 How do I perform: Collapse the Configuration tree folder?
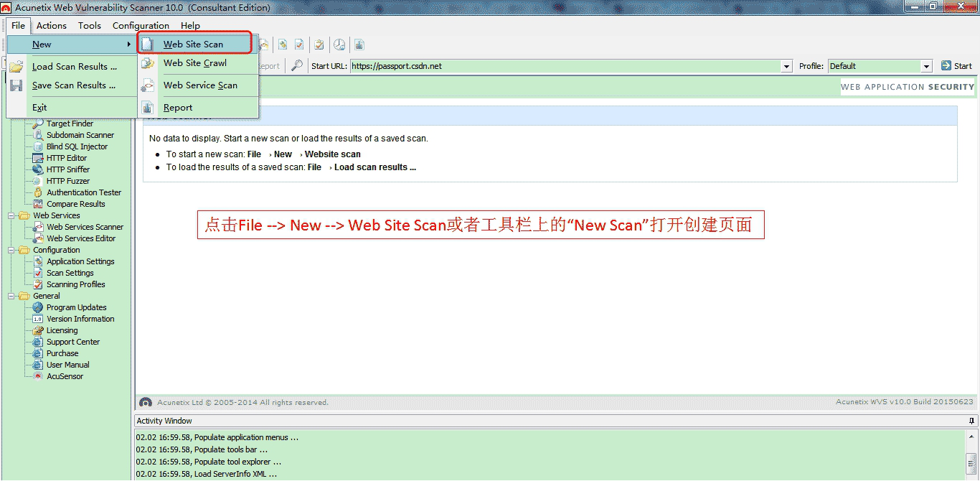pyautogui.click(x=11, y=250)
